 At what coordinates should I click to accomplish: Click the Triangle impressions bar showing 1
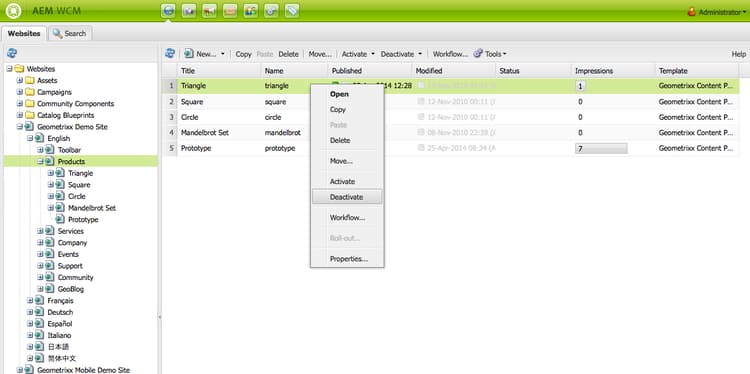click(x=580, y=87)
